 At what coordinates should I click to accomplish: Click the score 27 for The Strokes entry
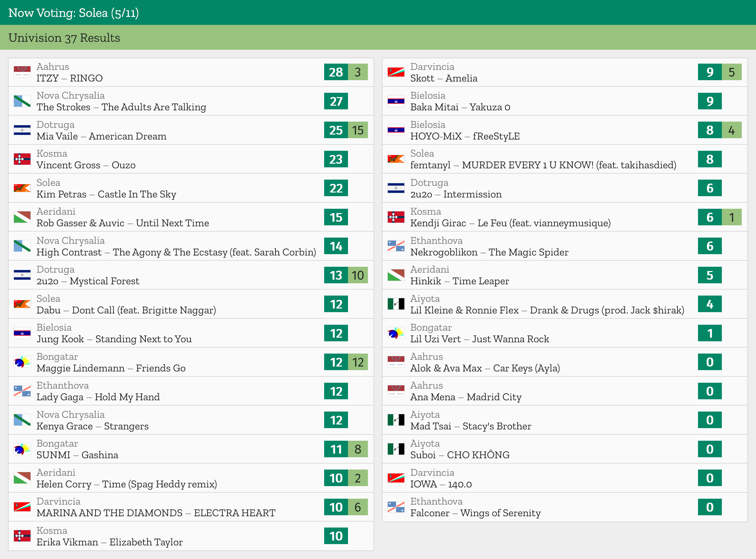(336, 101)
